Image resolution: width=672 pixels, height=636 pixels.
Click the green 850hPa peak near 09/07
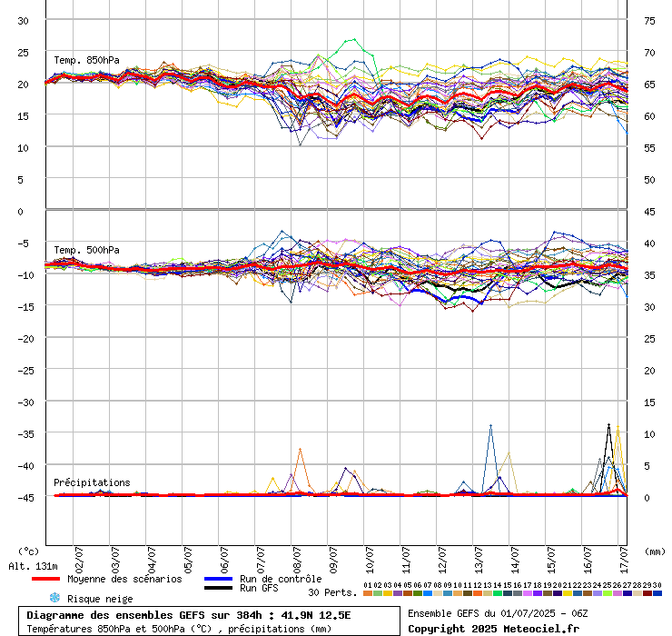(x=354, y=39)
